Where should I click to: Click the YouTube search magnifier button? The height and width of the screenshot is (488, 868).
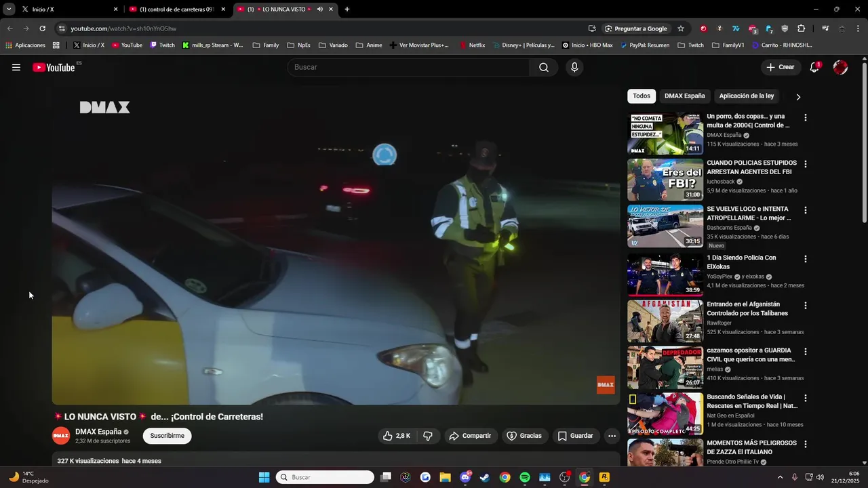click(x=544, y=67)
